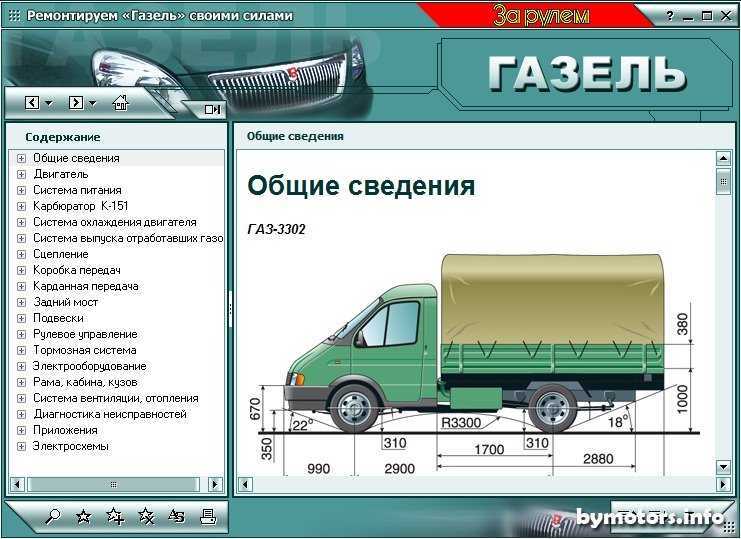Open Система вентиляции, отопления section
741x539 pixels.
click(x=115, y=398)
